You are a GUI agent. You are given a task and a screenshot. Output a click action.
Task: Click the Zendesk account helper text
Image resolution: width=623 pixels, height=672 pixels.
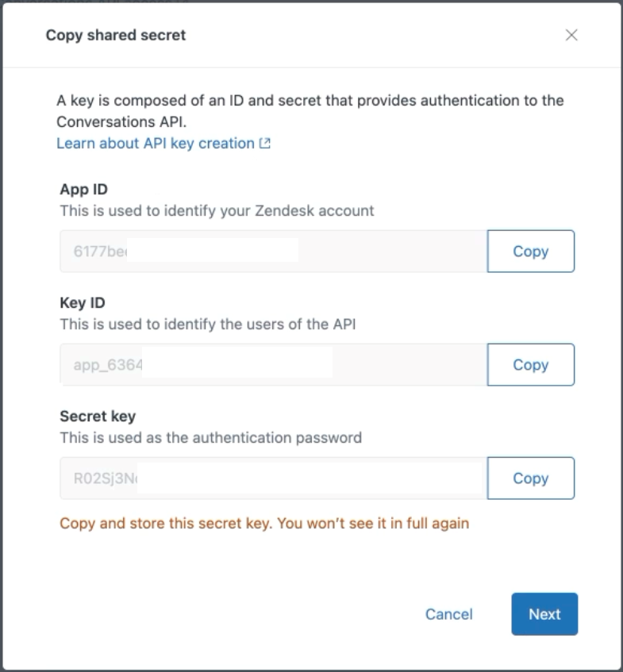pyautogui.click(x=217, y=211)
